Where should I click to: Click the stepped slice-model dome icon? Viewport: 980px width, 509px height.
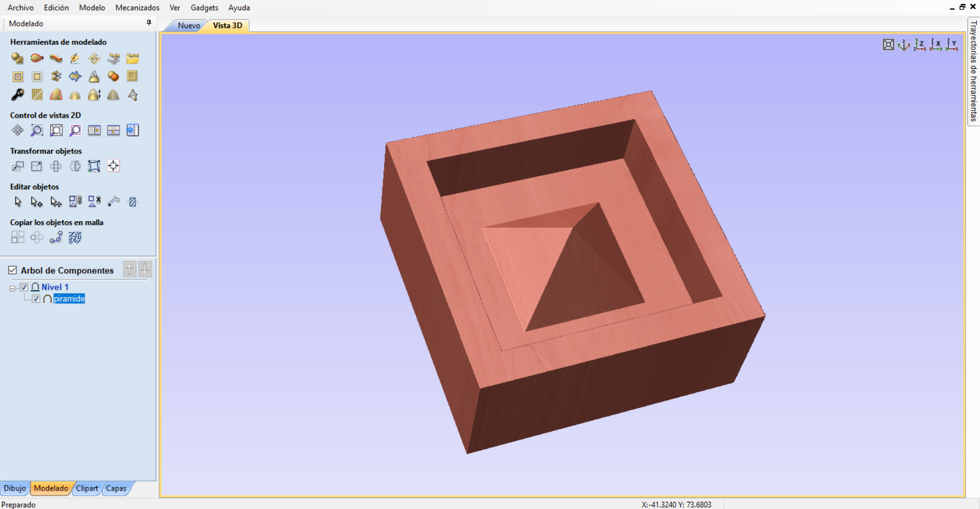click(113, 95)
